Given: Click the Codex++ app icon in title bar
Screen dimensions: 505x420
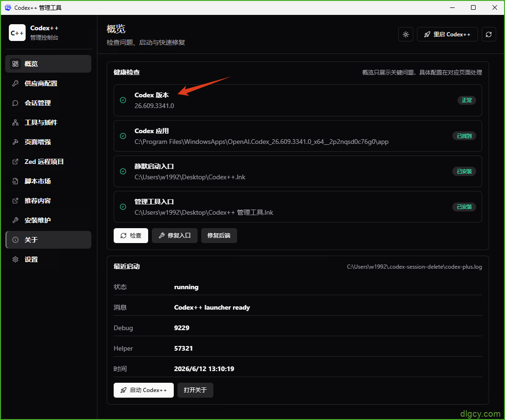Looking at the screenshot, I should [x=8, y=7].
